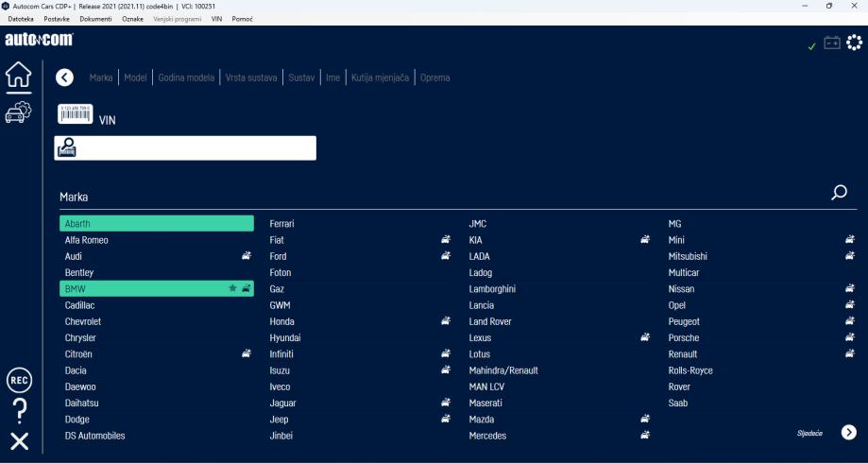This screenshot has height=464, width=868.
Task: Click the car icon next to Honda
Action: 446,320
